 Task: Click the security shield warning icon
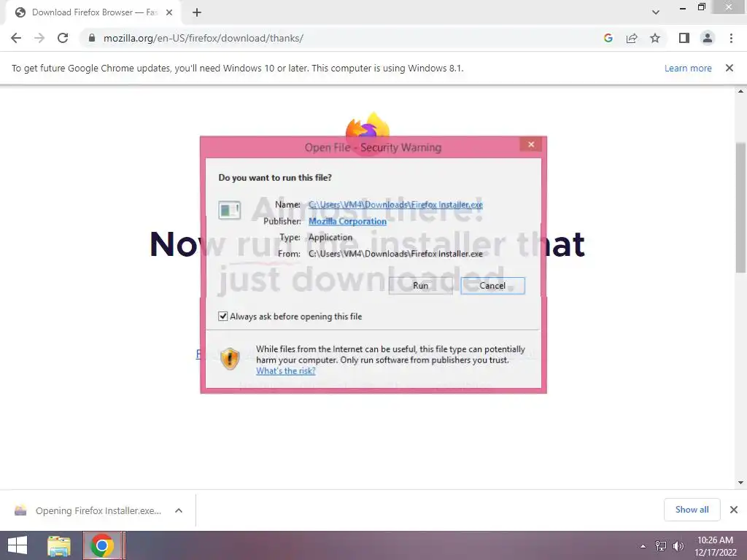pyautogui.click(x=230, y=359)
